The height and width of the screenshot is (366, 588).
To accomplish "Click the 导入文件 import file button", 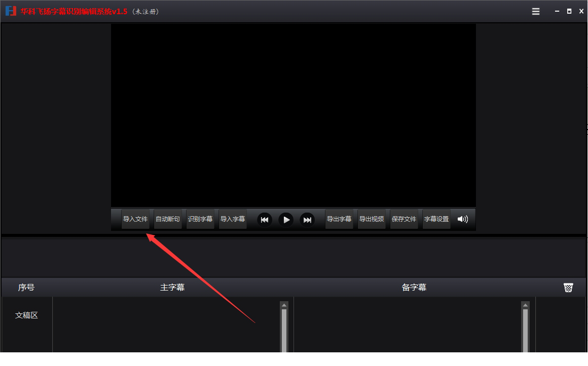I will (136, 219).
